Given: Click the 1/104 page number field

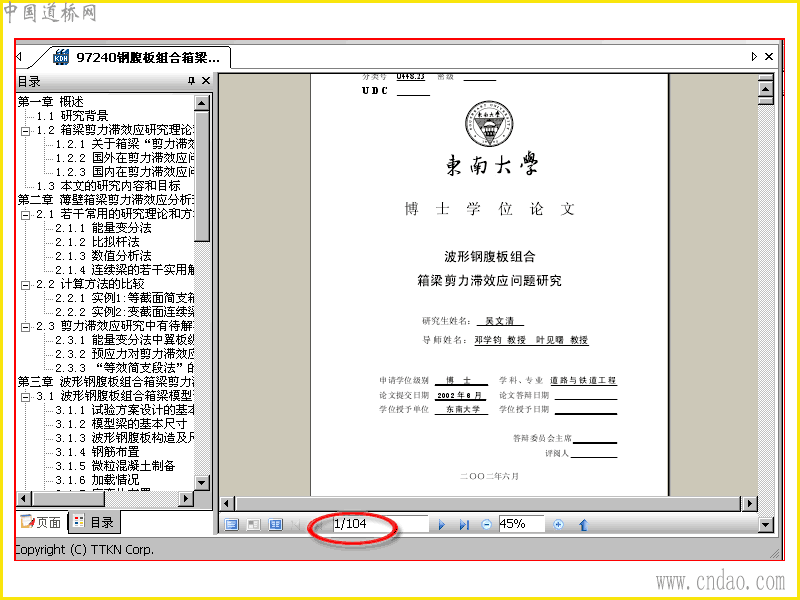Looking at the screenshot, I should (380, 524).
